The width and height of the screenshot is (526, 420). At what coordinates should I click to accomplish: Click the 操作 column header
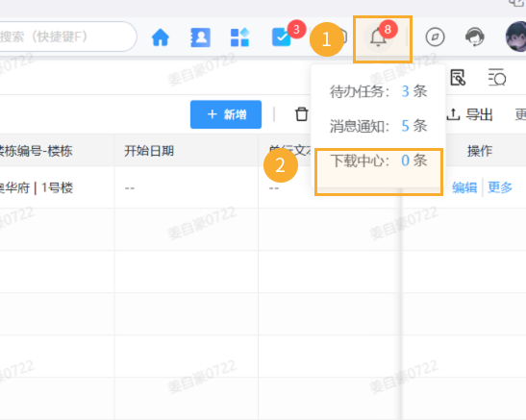pyautogui.click(x=480, y=151)
